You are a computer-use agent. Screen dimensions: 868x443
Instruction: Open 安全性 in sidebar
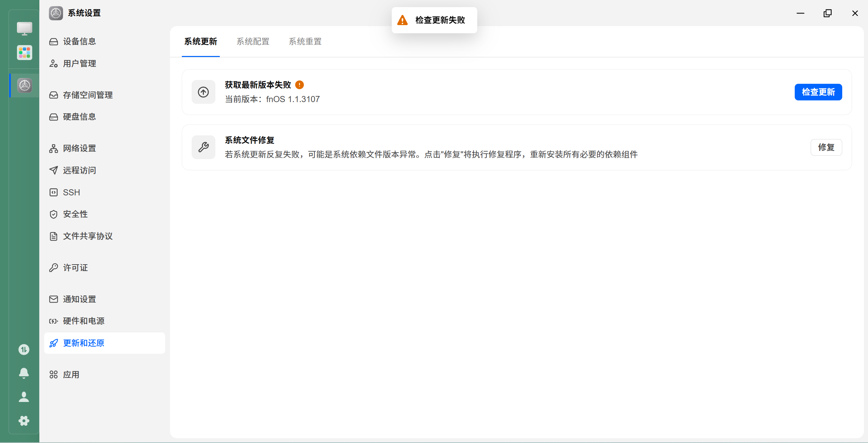point(104,214)
